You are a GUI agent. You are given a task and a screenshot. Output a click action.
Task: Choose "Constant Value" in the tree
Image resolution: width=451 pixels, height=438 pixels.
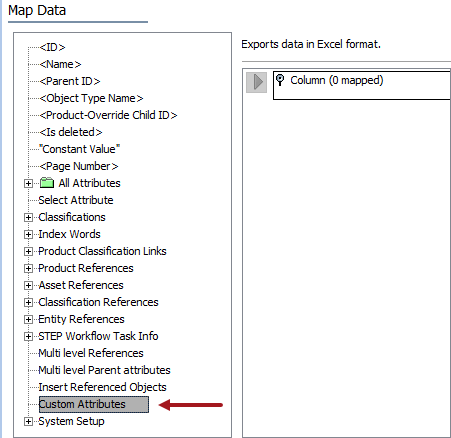pos(79,149)
